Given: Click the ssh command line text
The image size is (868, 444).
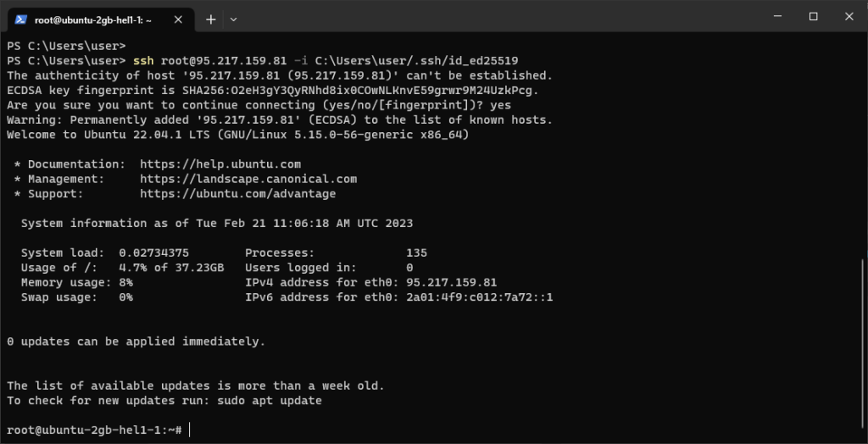Looking at the screenshot, I should (321, 61).
